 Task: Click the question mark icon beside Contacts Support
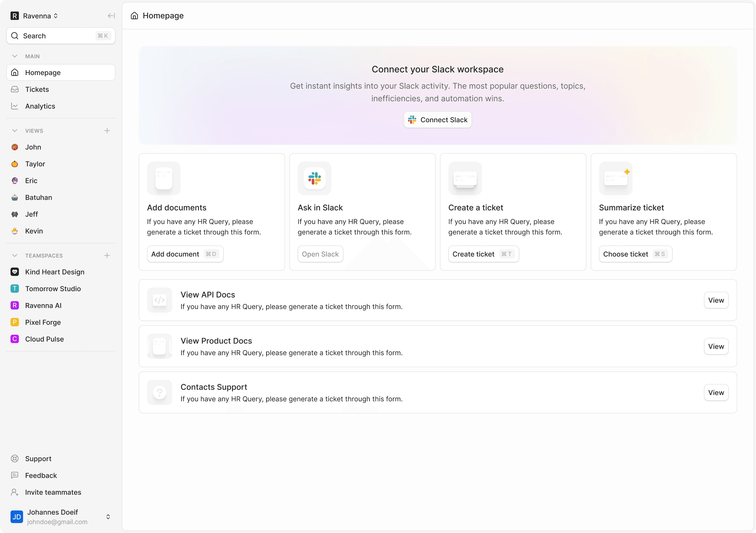pos(159,392)
